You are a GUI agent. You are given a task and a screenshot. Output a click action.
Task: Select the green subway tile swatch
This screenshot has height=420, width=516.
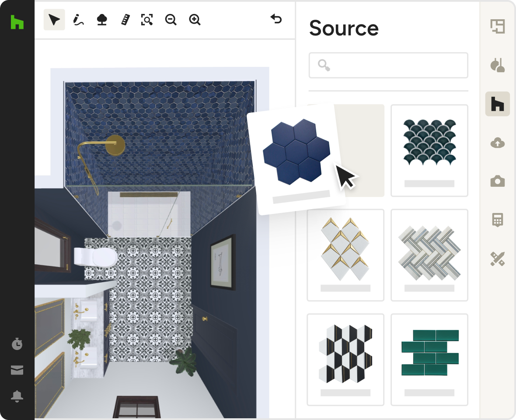pyautogui.click(x=429, y=352)
